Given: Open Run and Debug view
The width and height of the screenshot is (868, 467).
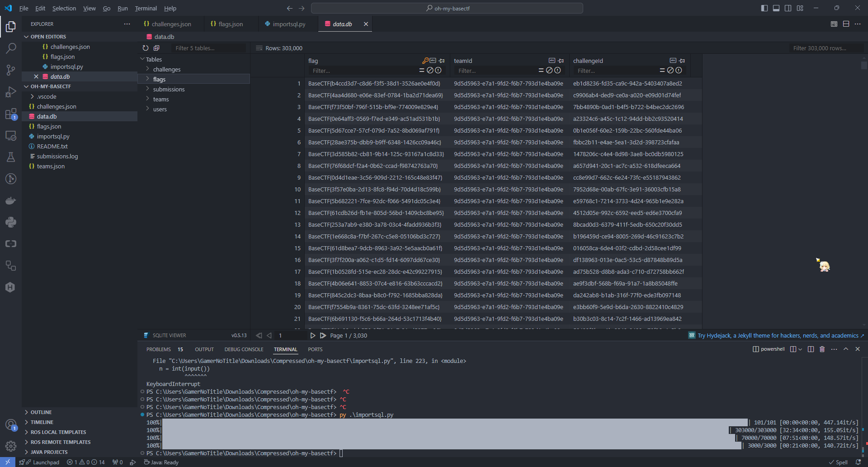Looking at the screenshot, I should [11, 92].
